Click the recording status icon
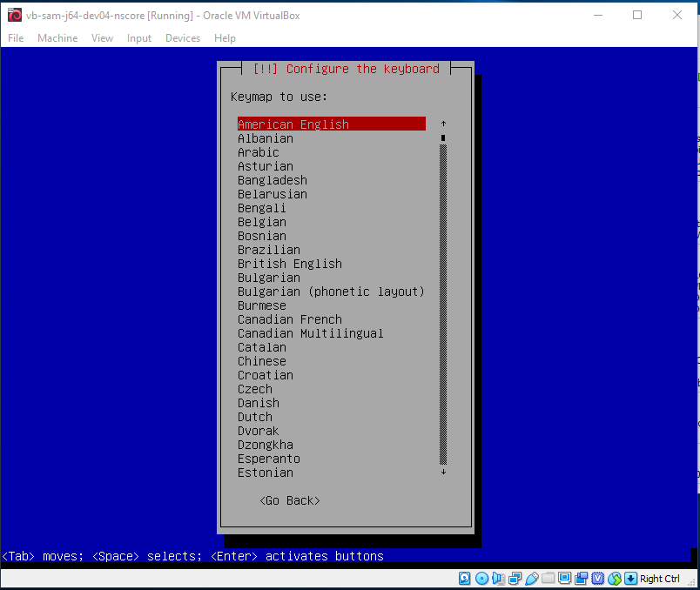Image resolution: width=700 pixels, height=590 pixels. point(582,579)
